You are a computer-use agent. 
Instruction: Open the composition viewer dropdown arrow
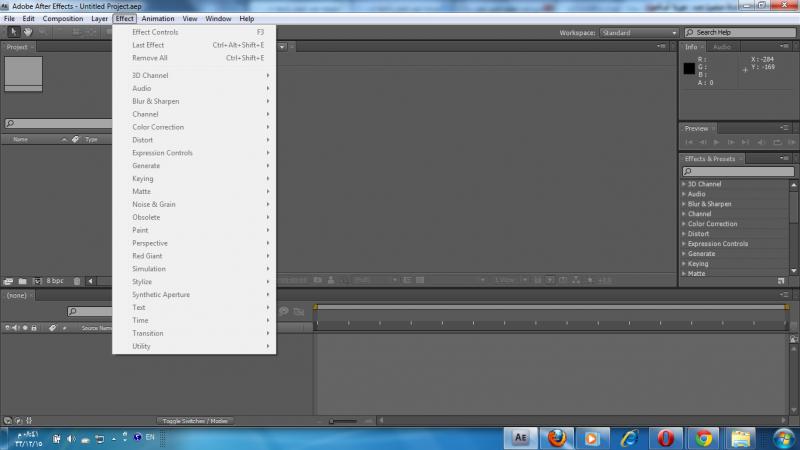pyautogui.click(x=282, y=47)
